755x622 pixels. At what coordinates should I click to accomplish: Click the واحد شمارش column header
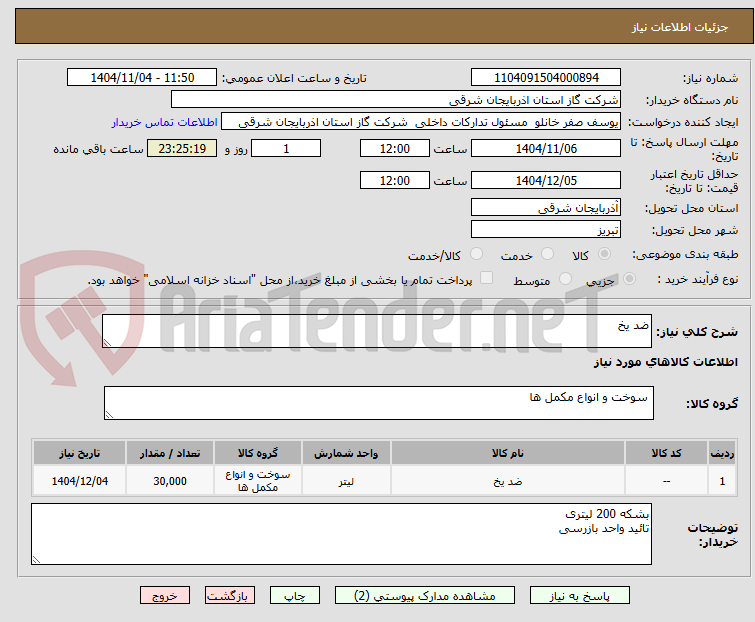coord(346,453)
